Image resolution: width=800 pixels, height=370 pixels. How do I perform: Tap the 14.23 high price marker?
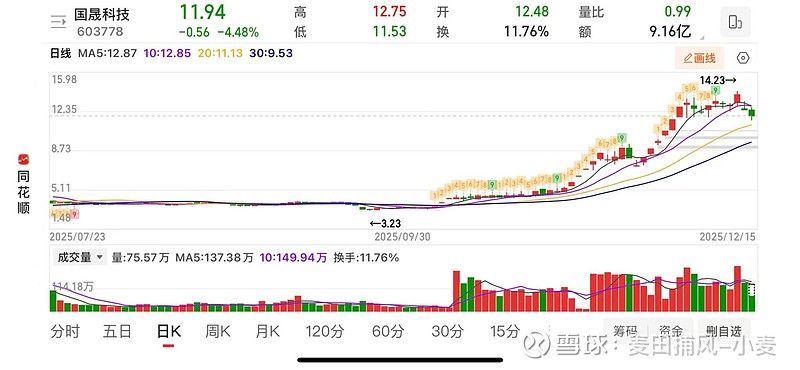(x=718, y=80)
